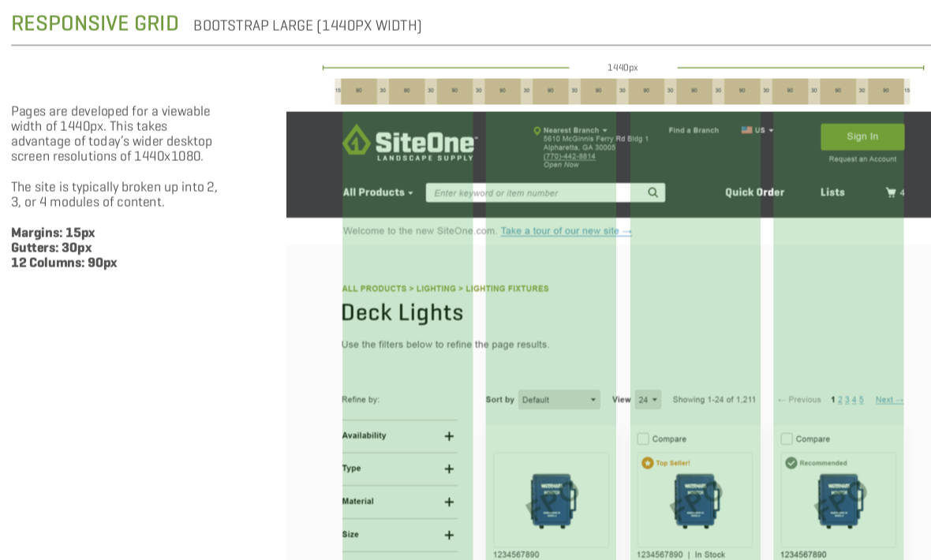This screenshot has height=560, width=931.
Task: Click the Top Seller product image
Action: pos(696,501)
